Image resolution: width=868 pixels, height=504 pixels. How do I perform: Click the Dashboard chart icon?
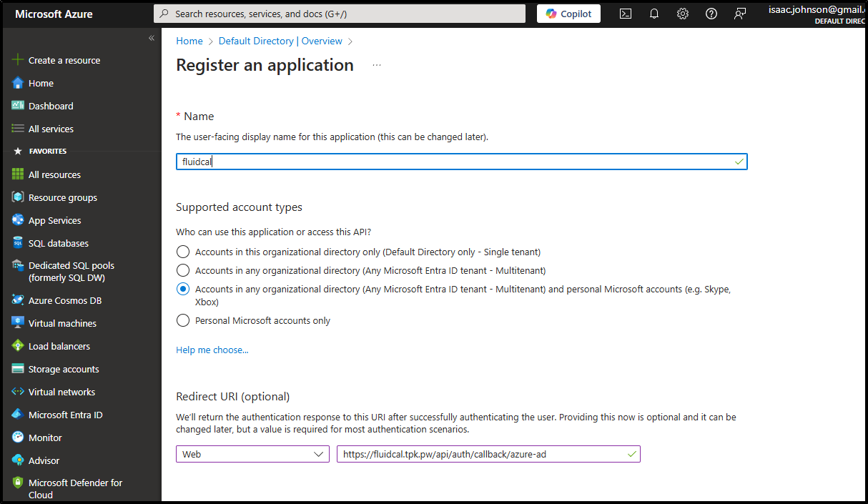click(x=18, y=106)
